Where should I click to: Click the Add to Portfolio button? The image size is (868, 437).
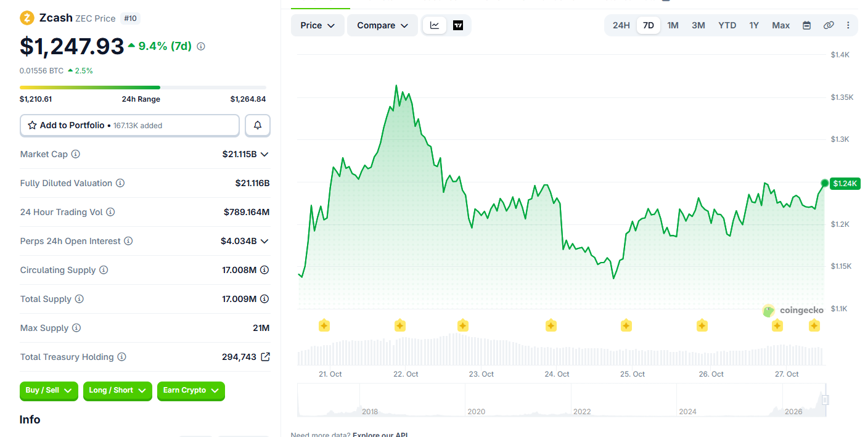coord(129,125)
